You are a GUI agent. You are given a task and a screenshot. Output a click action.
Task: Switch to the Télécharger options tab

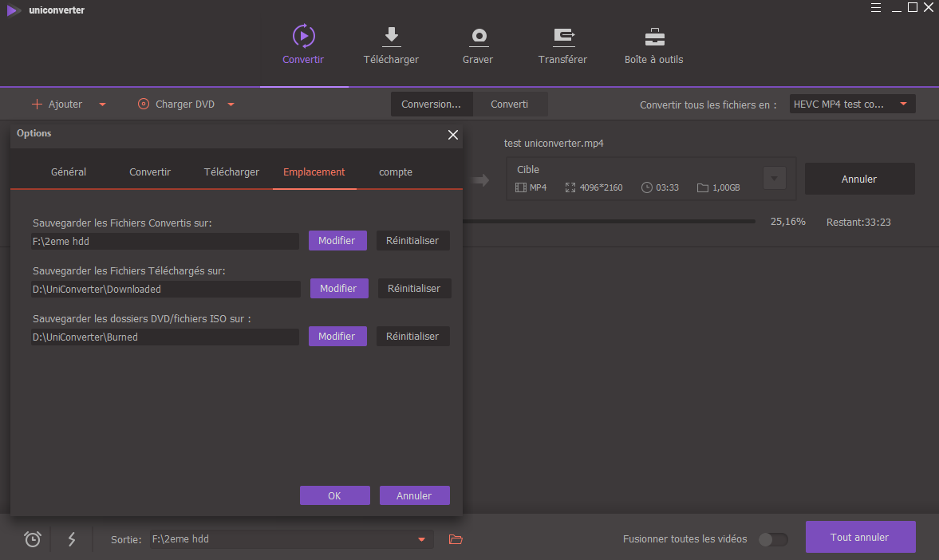231,172
